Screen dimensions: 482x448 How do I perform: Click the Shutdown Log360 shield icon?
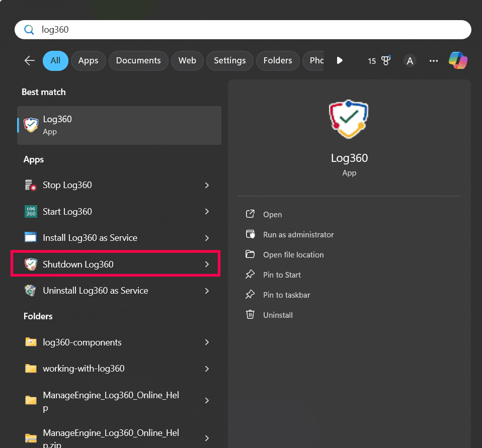[x=31, y=264]
